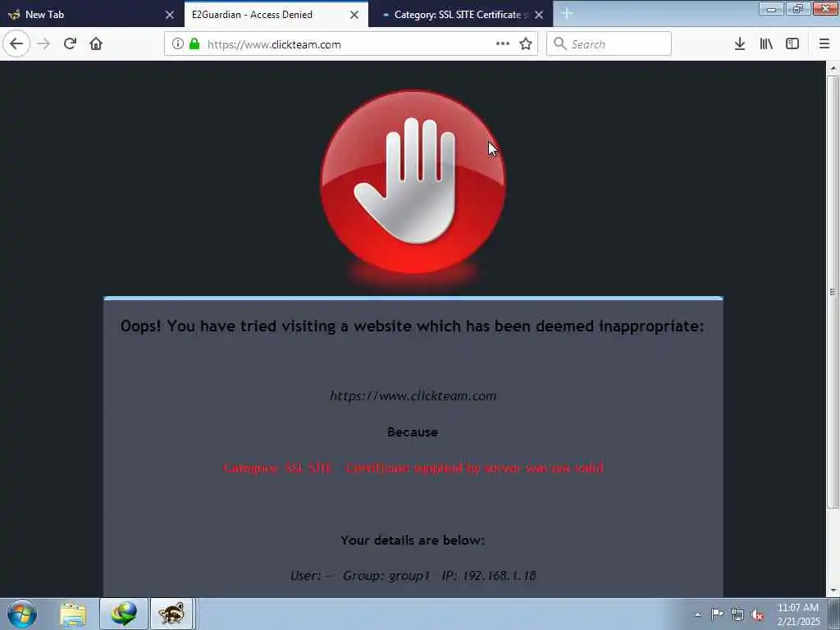840x630 pixels.
Task: Click 'Your details are below:' text
Action: (x=413, y=540)
